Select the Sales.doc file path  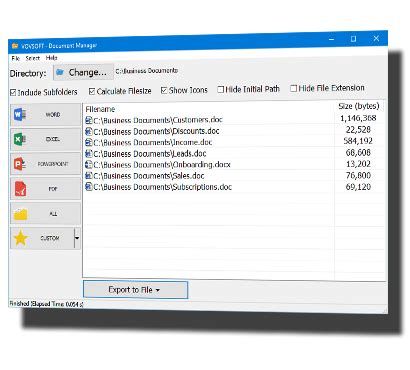149,176
